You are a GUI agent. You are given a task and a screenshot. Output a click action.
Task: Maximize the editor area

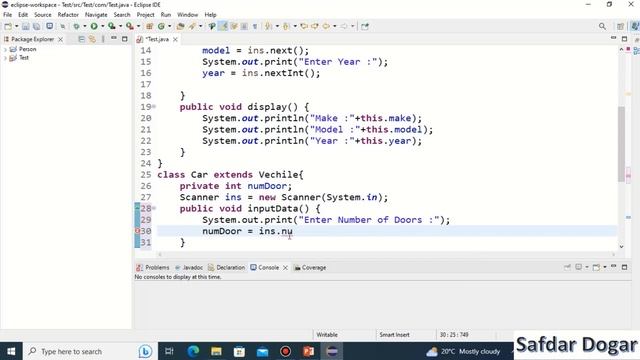(x=624, y=39)
